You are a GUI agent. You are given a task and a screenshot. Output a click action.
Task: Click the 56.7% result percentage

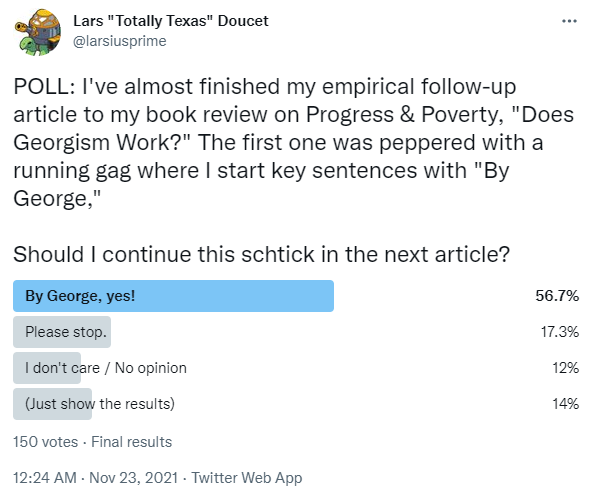pos(557,296)
